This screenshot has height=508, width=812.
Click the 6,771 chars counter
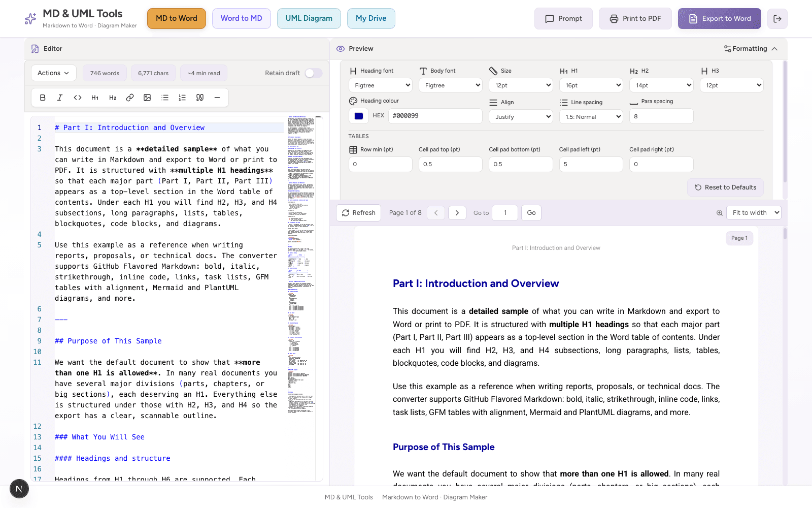click(153, 73)
